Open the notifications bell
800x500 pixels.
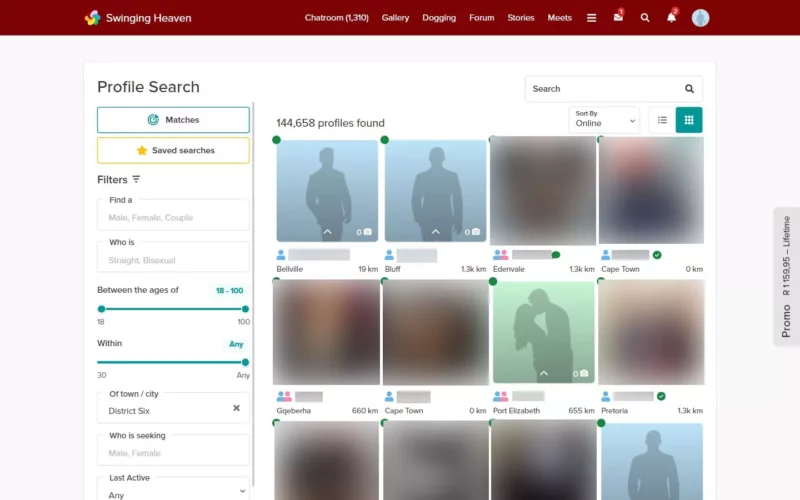click(672, 18)
